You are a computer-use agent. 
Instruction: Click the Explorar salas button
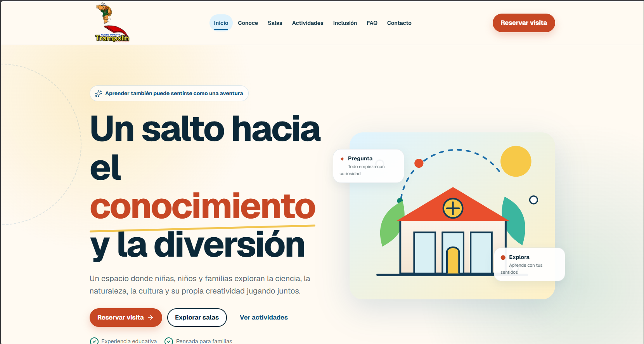pos(197,318)
